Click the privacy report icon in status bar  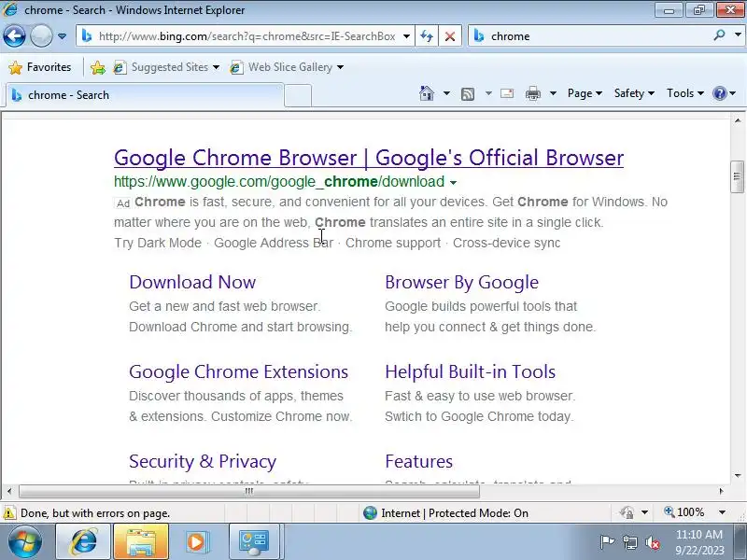[627, 512]
